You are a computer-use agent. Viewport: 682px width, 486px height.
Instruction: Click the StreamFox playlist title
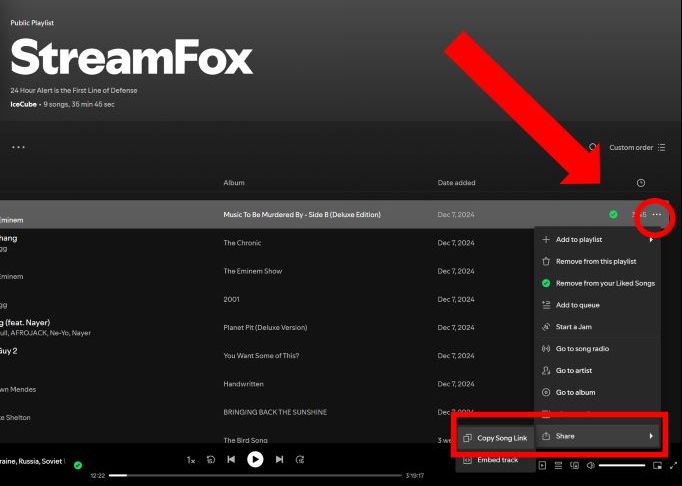pos(131,57)
